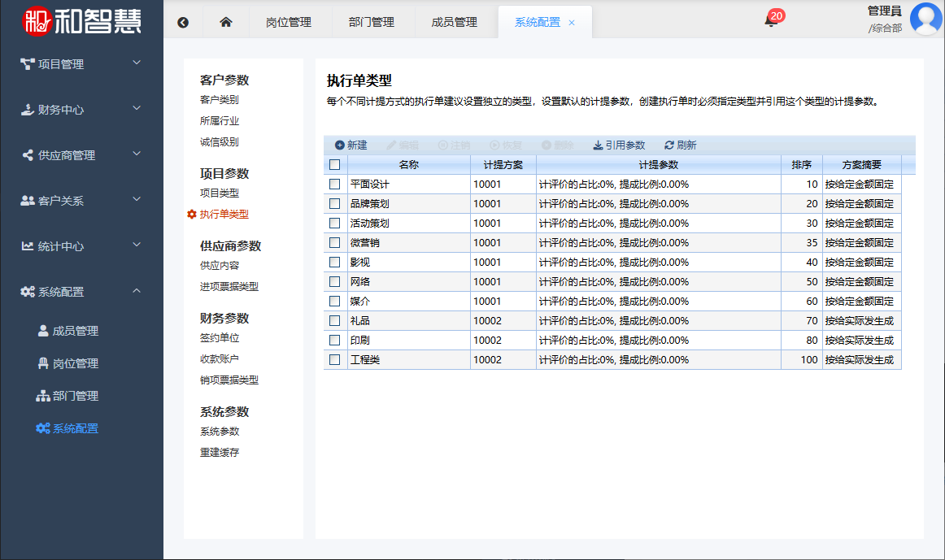Click the 重建缓存 link
This screenshot has height=560, width=945.
[x=220, y=452]
